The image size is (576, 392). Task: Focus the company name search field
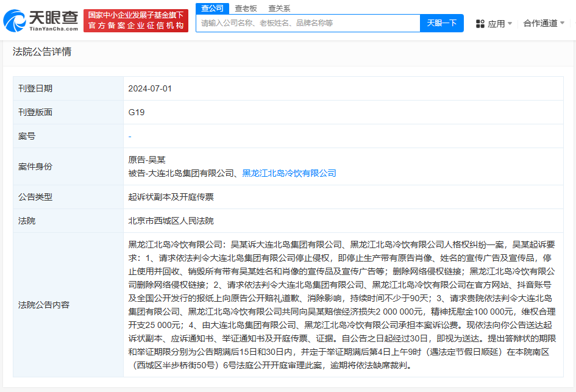click(308, 23)
